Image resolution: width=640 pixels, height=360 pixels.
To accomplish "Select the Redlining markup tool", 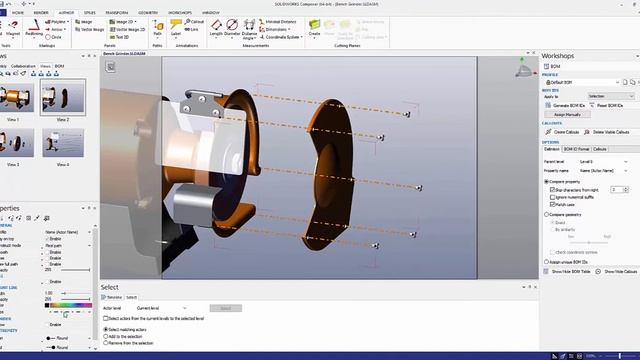I will 33,28.
